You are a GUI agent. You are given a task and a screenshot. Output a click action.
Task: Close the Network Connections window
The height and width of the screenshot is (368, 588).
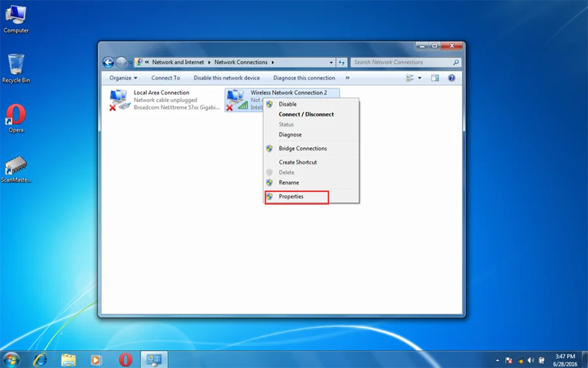click(452, 46)
